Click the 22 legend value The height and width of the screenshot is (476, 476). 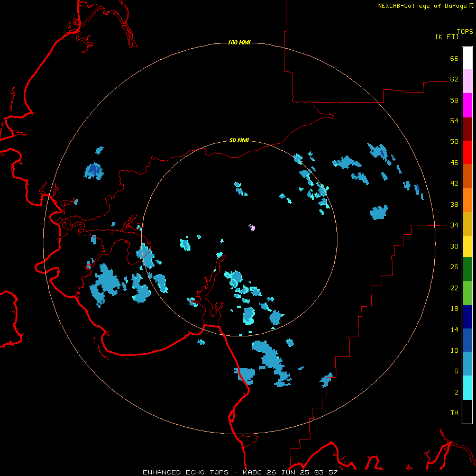point(454,288)
